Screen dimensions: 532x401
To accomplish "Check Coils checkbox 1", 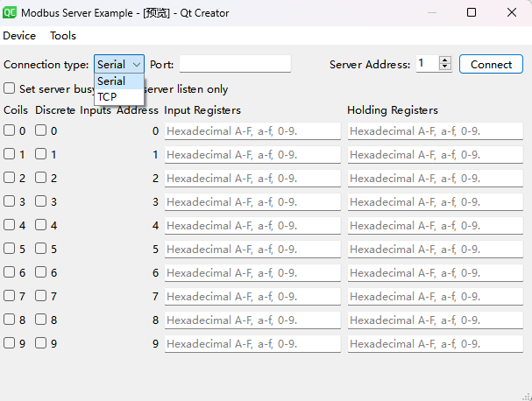I will click(x=9, y=154).
